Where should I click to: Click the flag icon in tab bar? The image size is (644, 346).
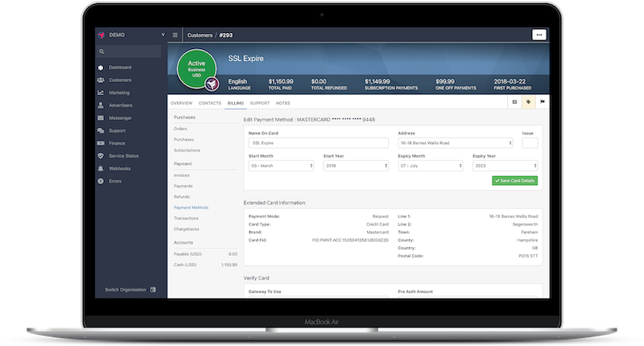542,102
